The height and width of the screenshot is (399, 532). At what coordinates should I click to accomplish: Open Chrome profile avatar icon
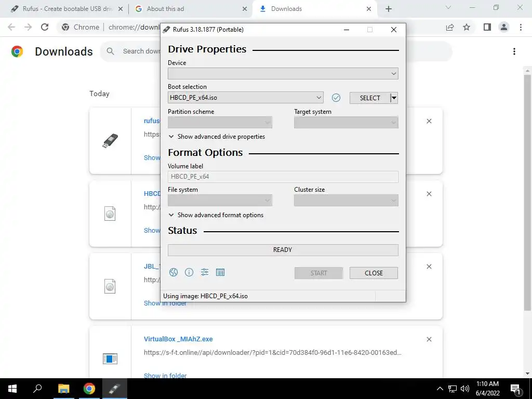click(504, 27)
